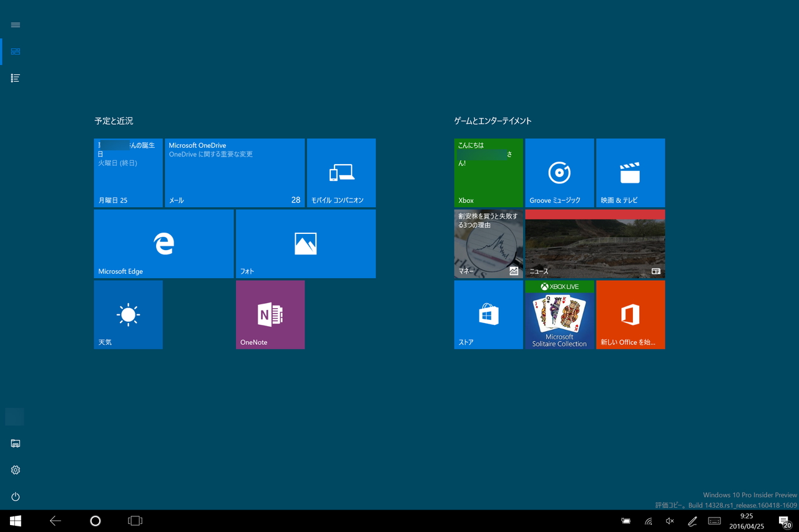Screen dimensions: 799x532
Task: Open the 映画 & テレビ tile
Action: tap(630, 173)
